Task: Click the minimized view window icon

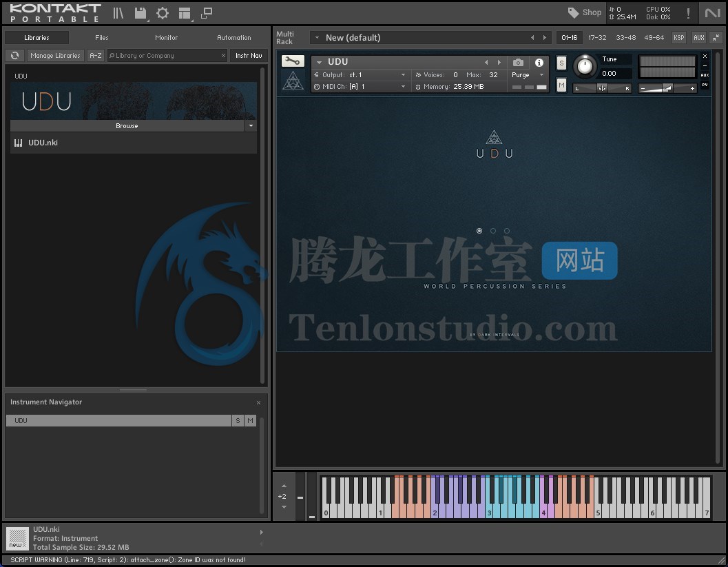Action: pos(207,13)
